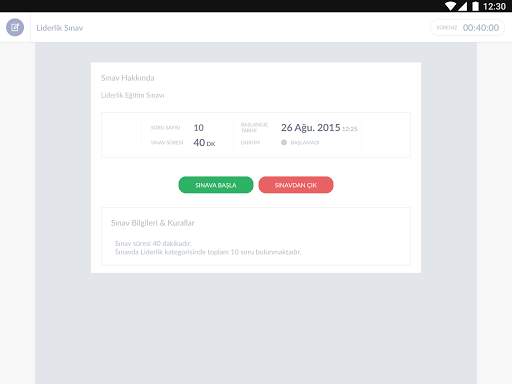Click the Wi-Fi status icon
Screen dimensions: 512x384
pyautogui.click(x=450, y=6)
